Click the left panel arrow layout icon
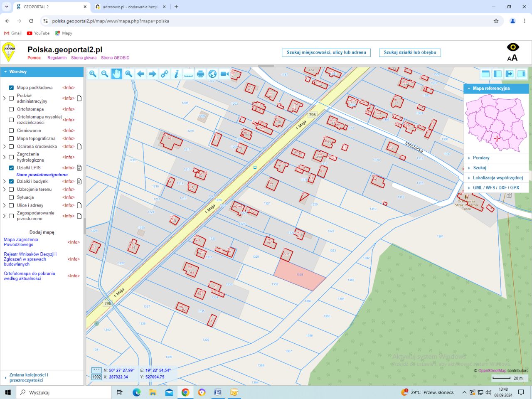Image resolution: width=532 pixels, height=399 pixels. pos(510,74)
